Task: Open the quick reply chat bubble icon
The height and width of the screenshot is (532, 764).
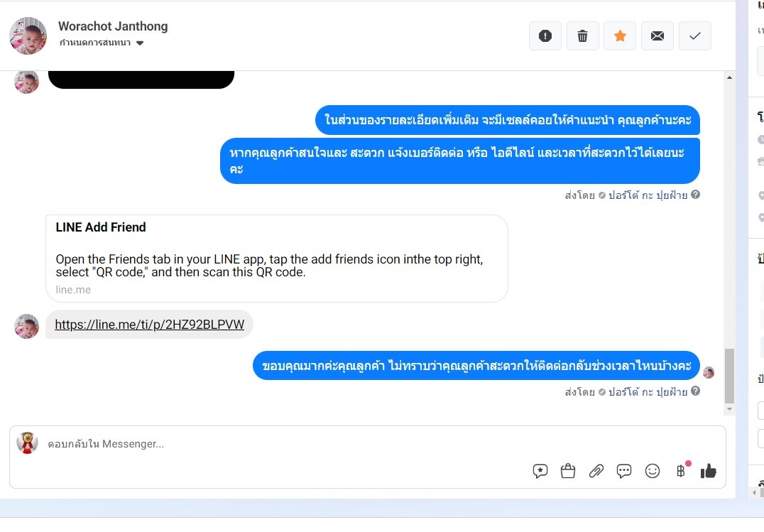Action: (x=623, y=471)
